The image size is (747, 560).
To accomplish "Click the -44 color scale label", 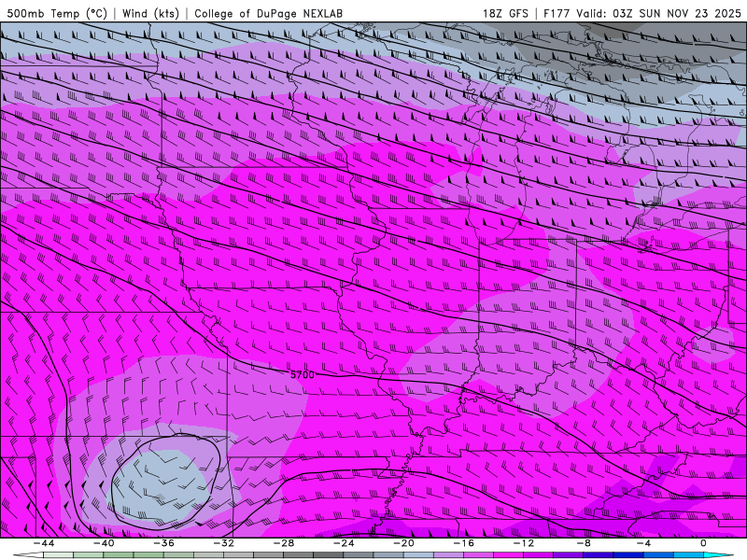I will tap(43, 543).
